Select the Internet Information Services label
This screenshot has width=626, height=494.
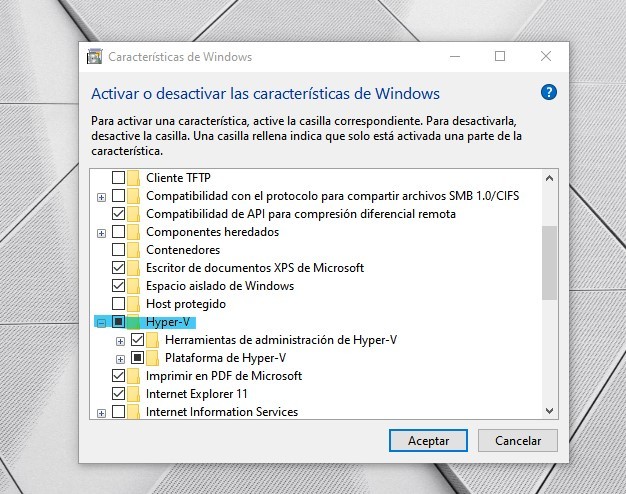[222, 412]
